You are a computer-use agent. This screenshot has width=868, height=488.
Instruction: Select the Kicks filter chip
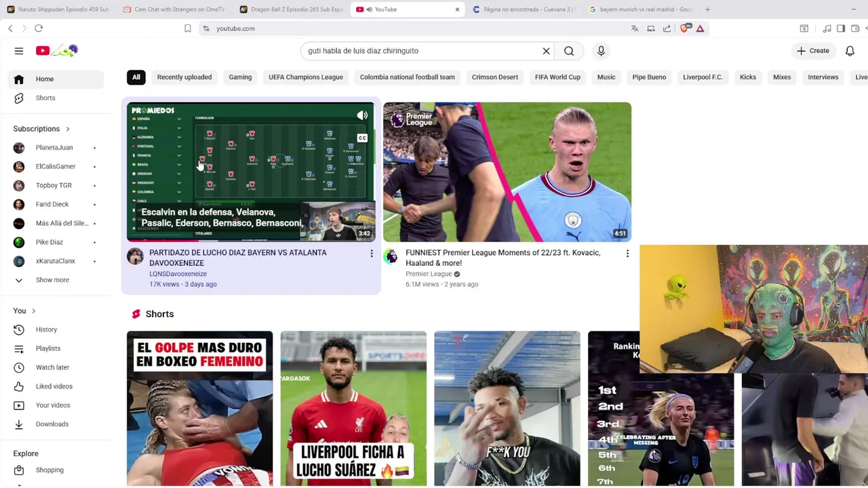coord(748,77)
